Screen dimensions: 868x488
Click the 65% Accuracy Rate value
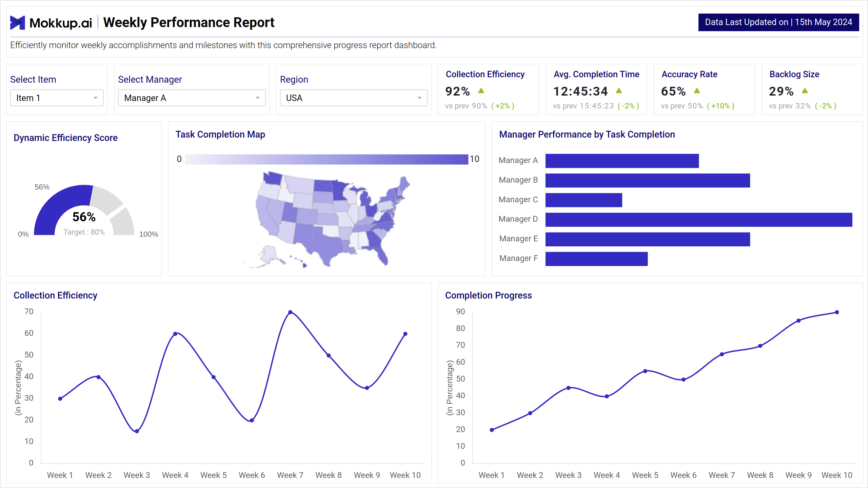tap(673, 91)
